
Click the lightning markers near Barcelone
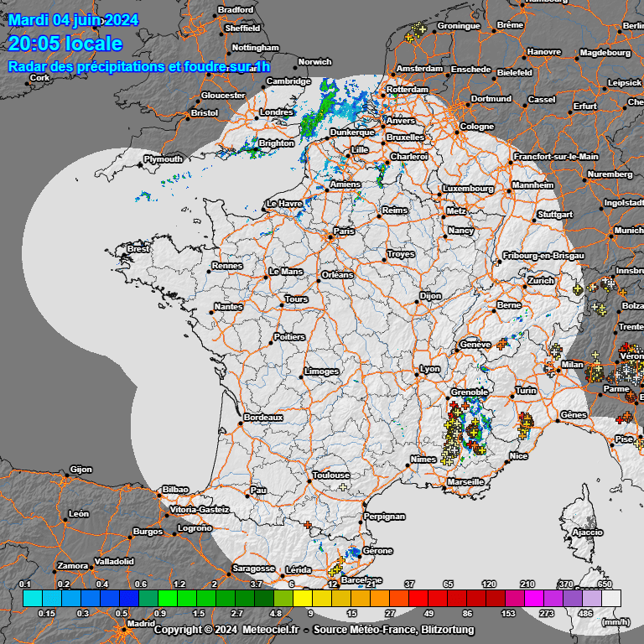(x=335, y=569)
